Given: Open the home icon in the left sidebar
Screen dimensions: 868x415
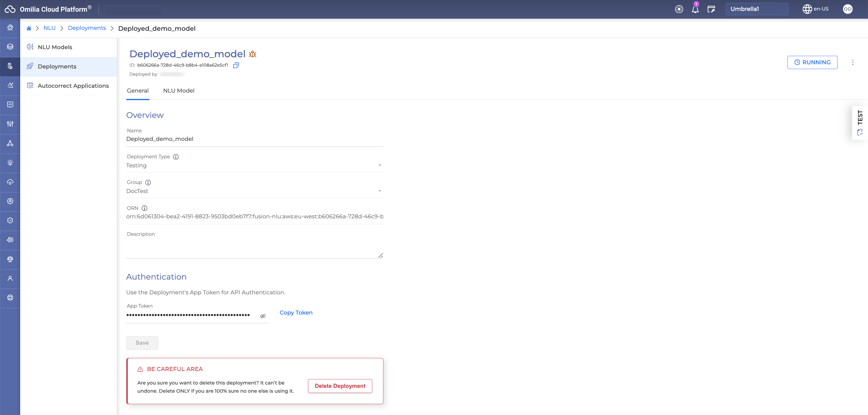Looking at the screenshot, I should [x=10, y=28].
